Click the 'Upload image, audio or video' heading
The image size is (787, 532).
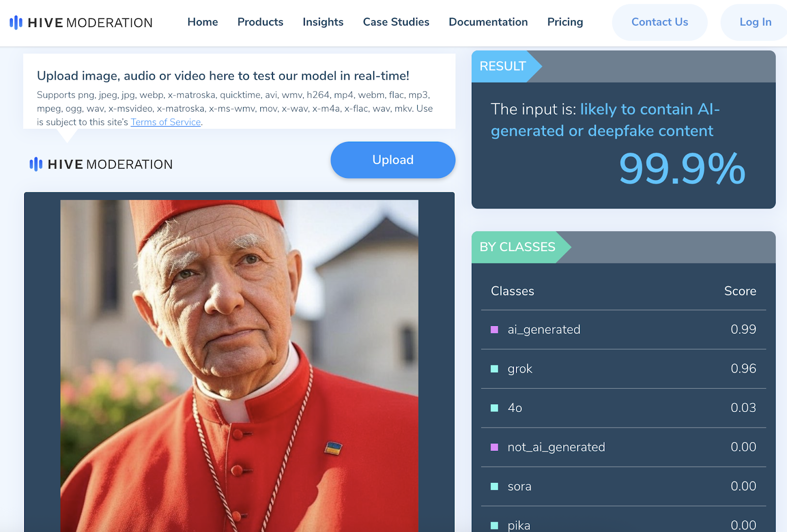tap(223, 76)
